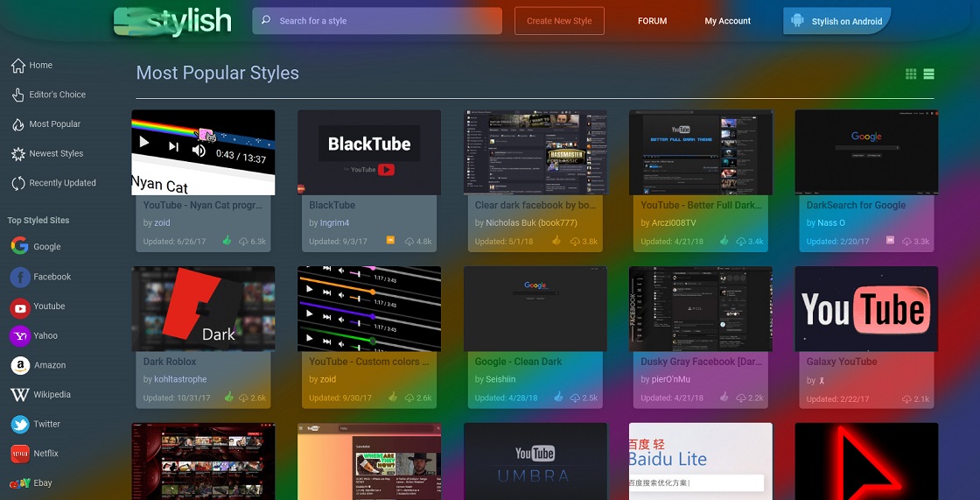Click author kohltastrophe
The width and height of the screenshot is (980, 500).
(180, 379)
